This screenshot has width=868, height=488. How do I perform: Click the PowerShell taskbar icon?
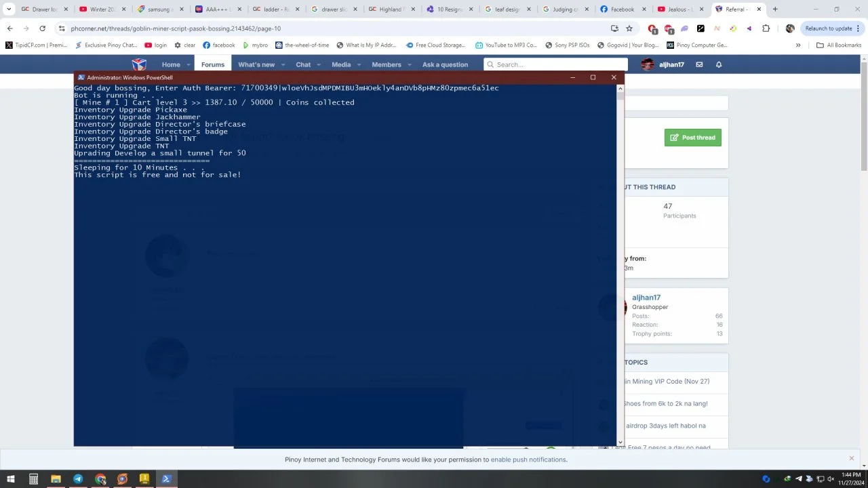[x=166, y=479]
